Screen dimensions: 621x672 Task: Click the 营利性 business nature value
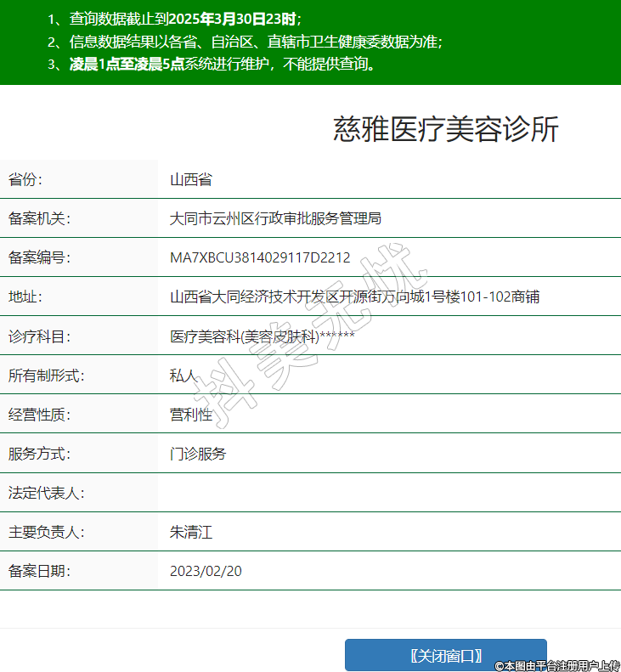(x=190, y=415)
